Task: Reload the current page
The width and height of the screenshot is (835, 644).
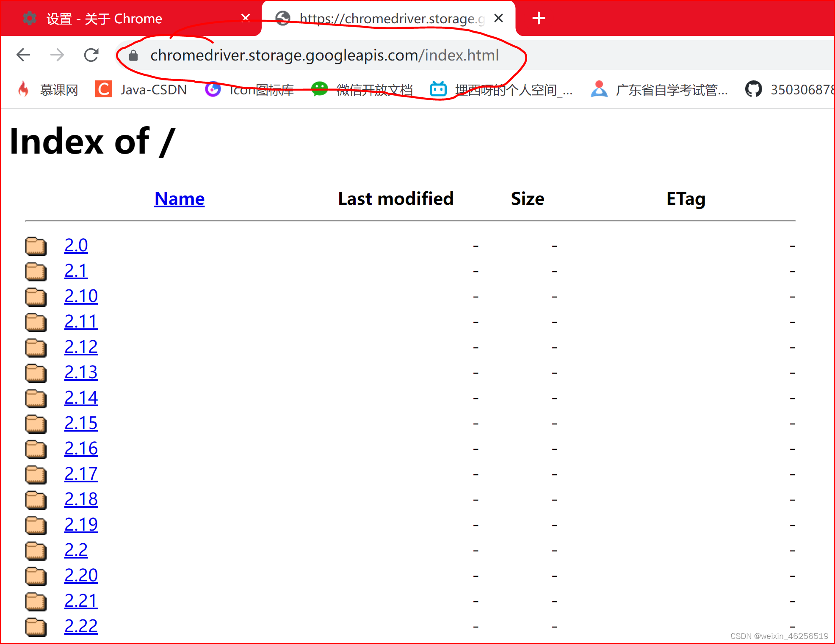Action: (x=91, y=55)
